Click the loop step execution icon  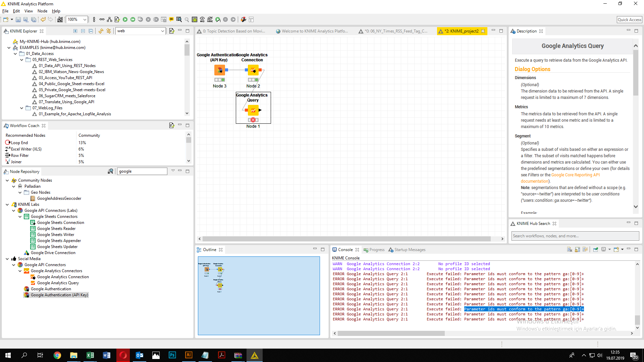(x=218, y=19)
